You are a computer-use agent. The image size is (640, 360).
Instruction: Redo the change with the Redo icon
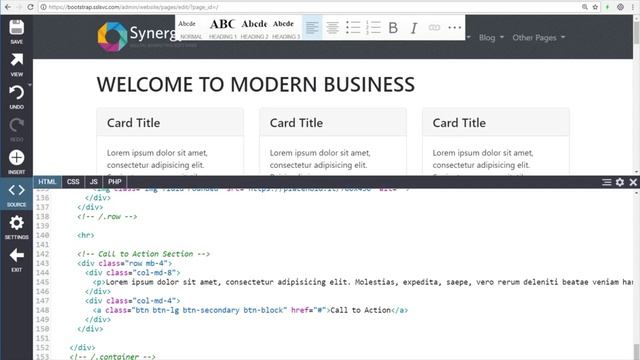click(x=16, y=130)
